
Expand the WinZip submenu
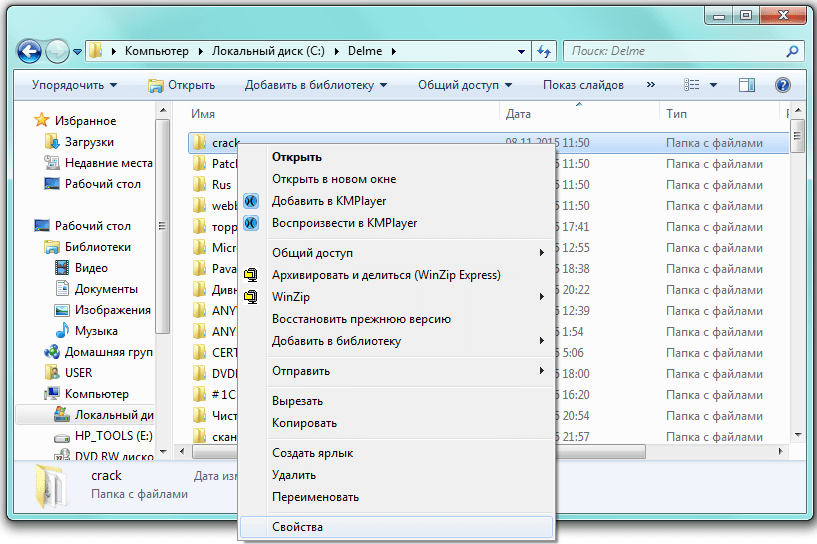(396, 296)
